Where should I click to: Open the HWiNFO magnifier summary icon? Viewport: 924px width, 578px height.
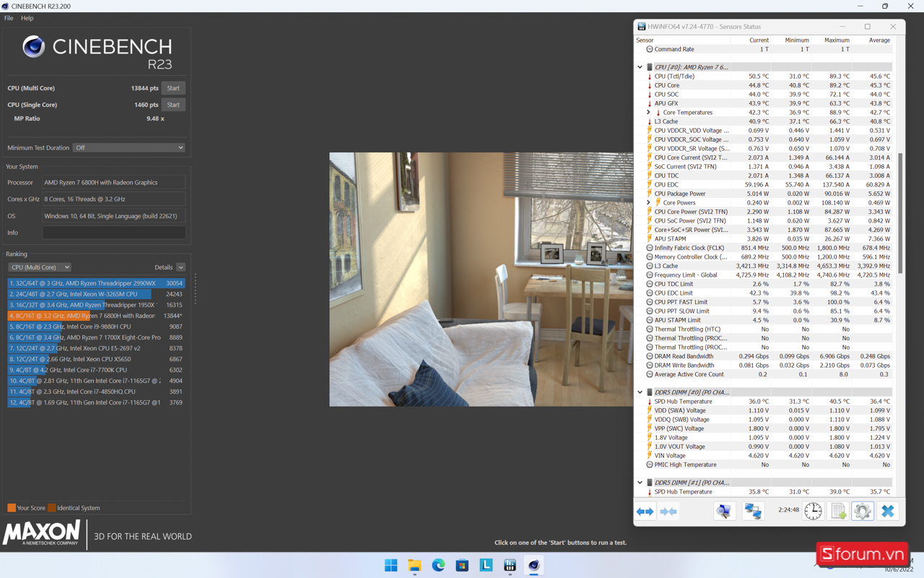(724, 511)
